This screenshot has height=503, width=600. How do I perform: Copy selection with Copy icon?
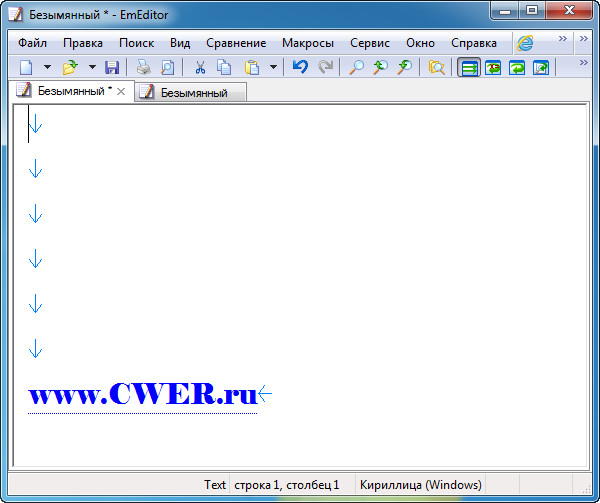click(224, 67)
